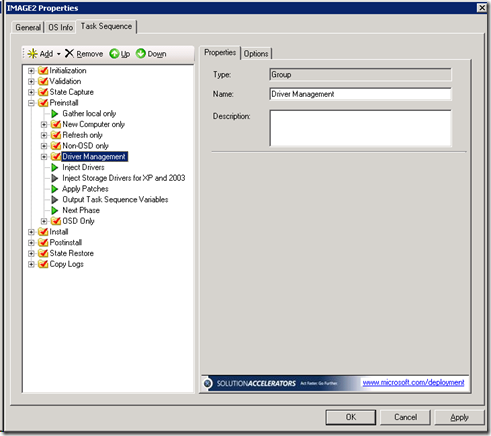Click the OSD Only group icon
Viewport: 491px width, 436px height.
(x=56, y=221)
